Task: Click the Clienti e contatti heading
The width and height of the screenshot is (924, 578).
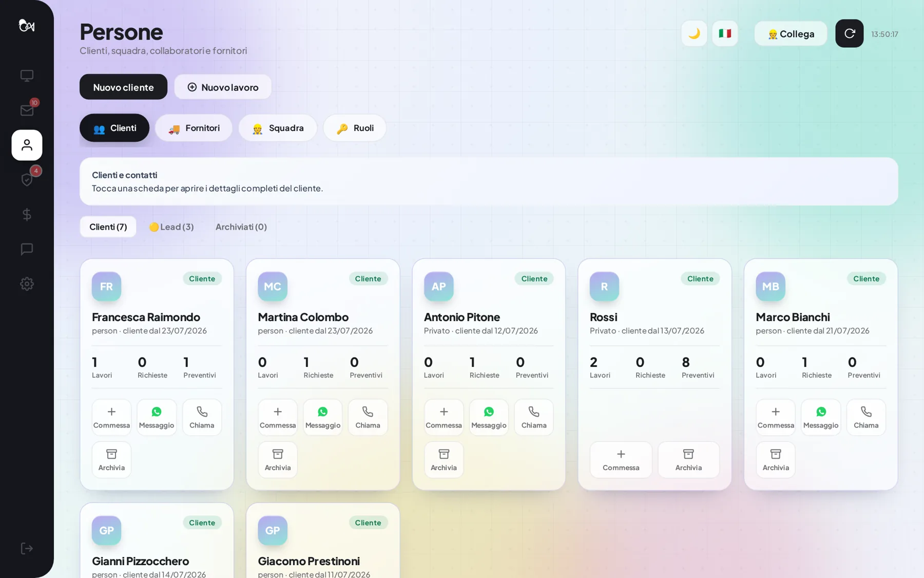Action: (125, 175)
